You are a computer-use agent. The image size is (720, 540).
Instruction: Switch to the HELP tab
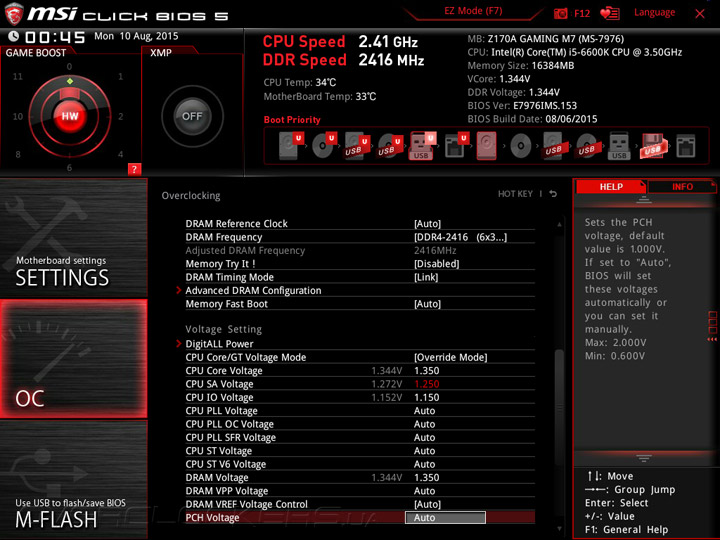(611, 186)
